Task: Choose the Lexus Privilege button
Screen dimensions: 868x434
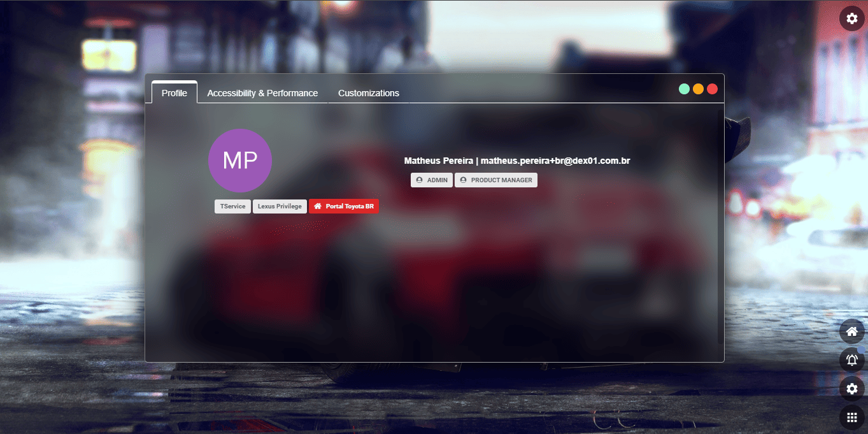Action: pos(280,206)
